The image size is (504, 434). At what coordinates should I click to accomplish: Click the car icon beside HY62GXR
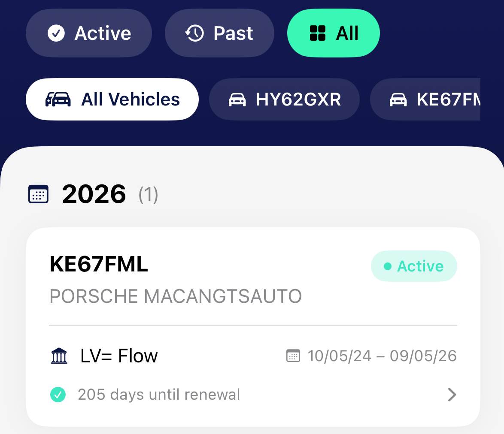click(x=237, y=99)
